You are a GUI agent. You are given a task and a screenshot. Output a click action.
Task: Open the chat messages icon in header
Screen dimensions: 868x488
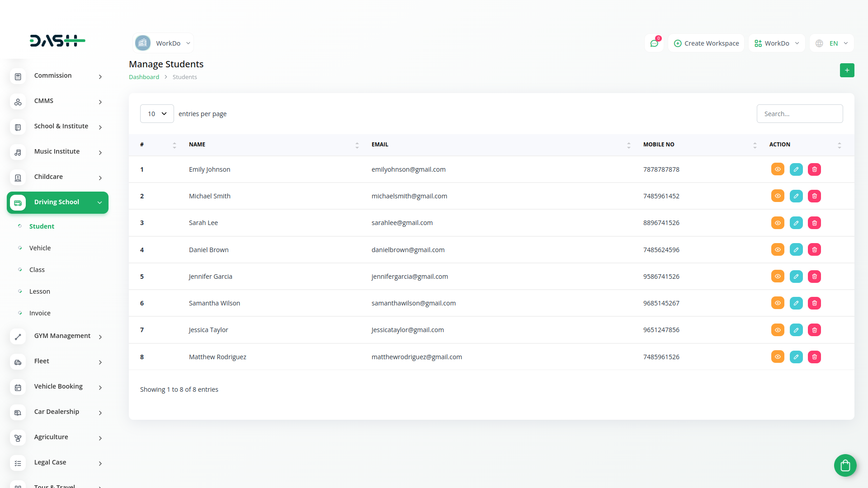[654, 43]
